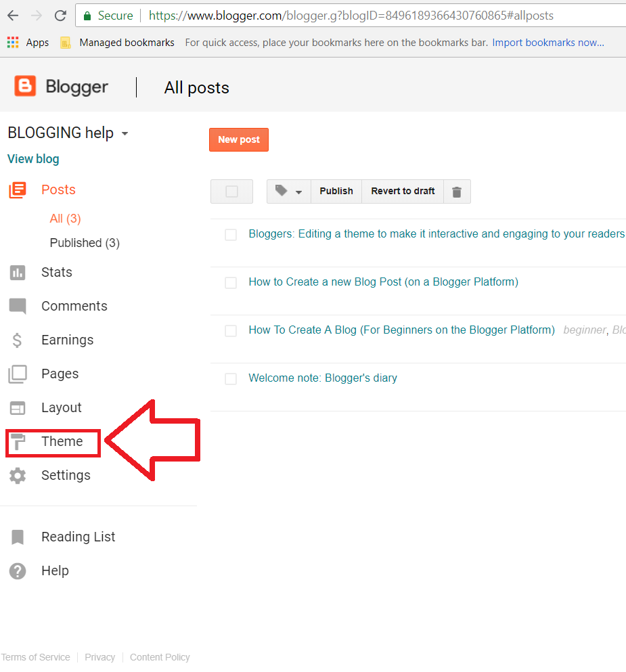Open the Managed bookmarks folder icon
Viewport: 626px width, 672px height.
click(65, 43)
